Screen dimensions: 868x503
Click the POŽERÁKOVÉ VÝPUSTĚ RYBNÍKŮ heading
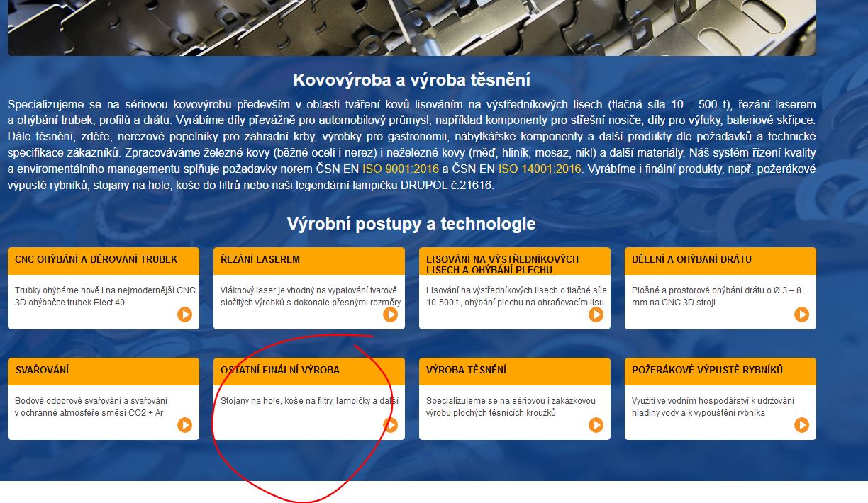click(x=707, y=370)
